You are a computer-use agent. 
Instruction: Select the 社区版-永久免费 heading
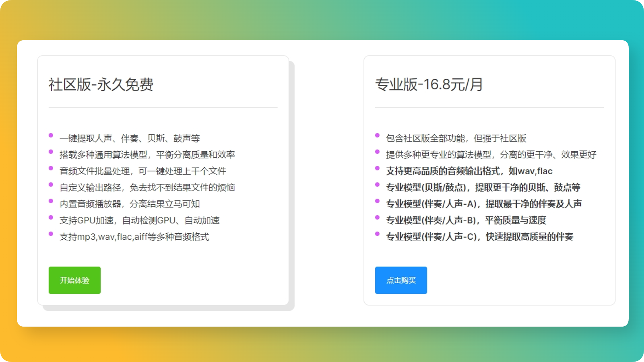click(101, 84)
